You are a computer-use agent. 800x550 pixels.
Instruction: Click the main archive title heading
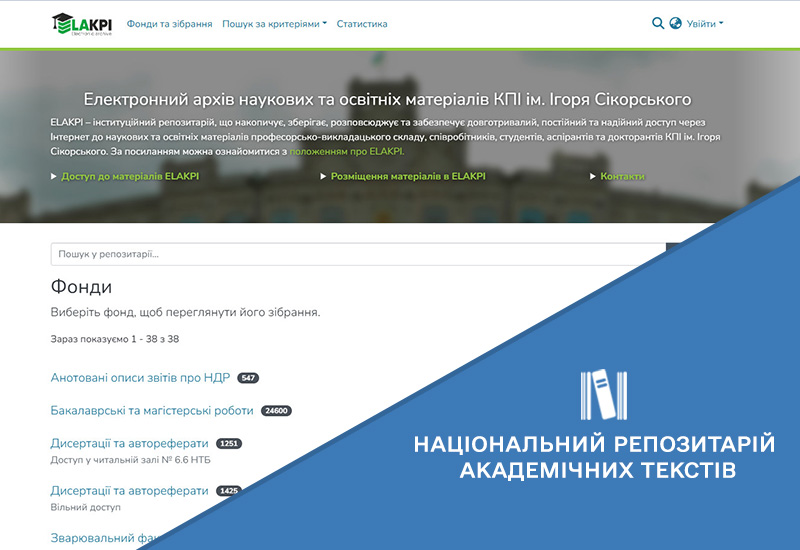click(387, 99)
